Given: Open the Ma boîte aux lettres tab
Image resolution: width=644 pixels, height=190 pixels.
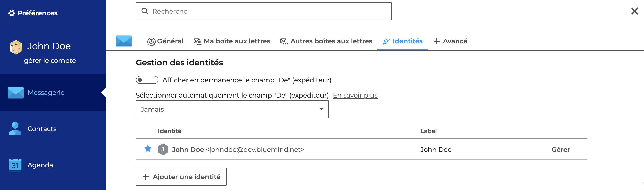Looking at the screenshot, I should point(232,41).
